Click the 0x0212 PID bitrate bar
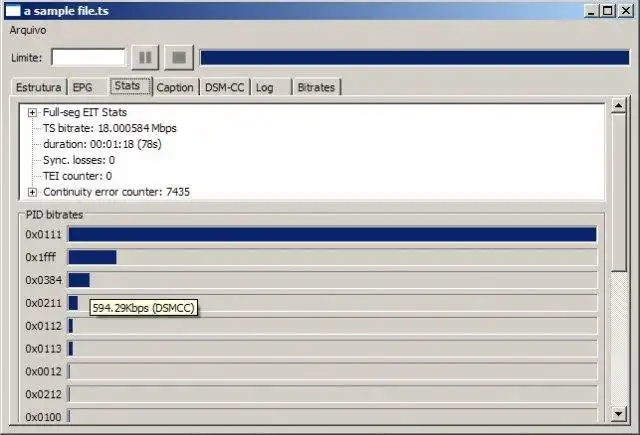Viewport: 640px width, 435px height. coord(332,395)
